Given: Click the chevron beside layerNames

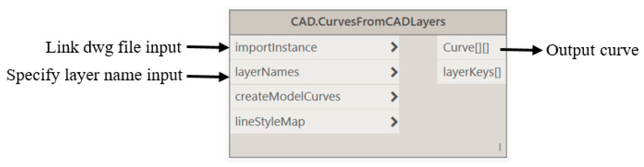Looking at the screenshot, I should pyautogui.click(x=394, y=72).
